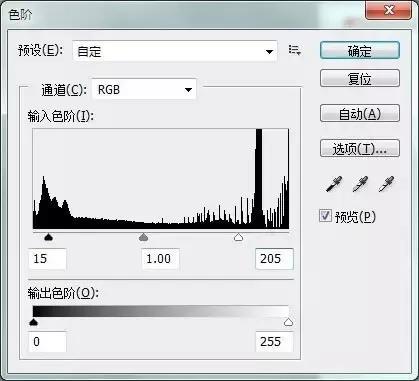Click the 输出色阶(O): label
Image resolution: width=419 pixels, height=381 pixels.
(x=63, y=294)
